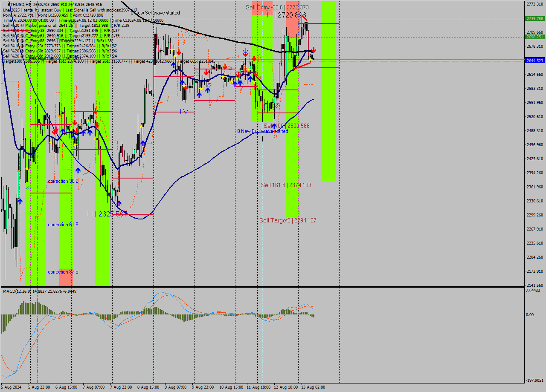
Task: Click the Point A:2722.791 info line
Action: coord(53,15)
